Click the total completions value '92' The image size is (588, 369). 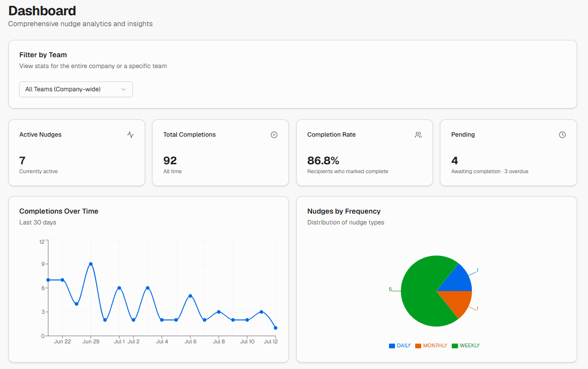click(170, 160)
